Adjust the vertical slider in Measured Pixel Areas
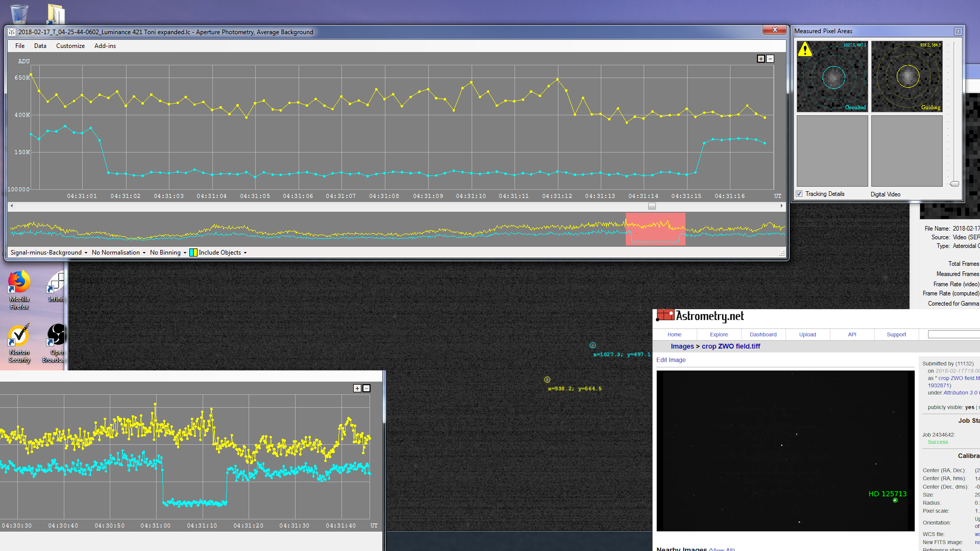The height and width of the screenshot is (551, 980). (954, 184)
